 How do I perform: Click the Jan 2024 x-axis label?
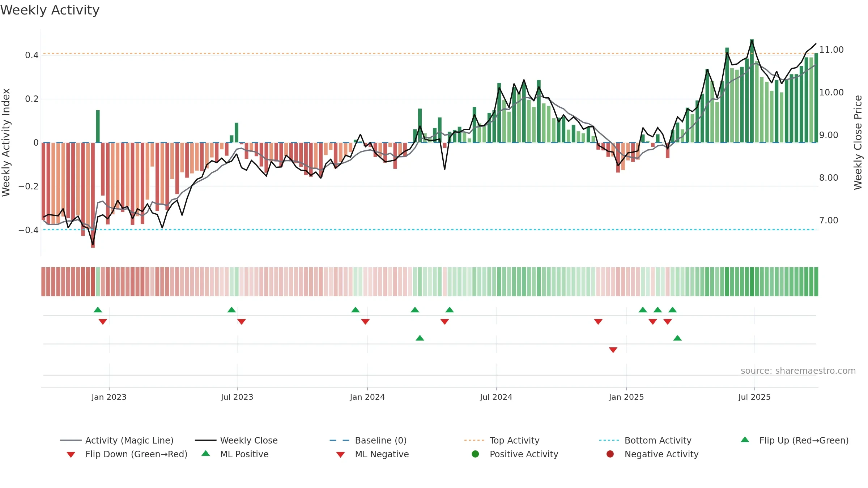367,397
